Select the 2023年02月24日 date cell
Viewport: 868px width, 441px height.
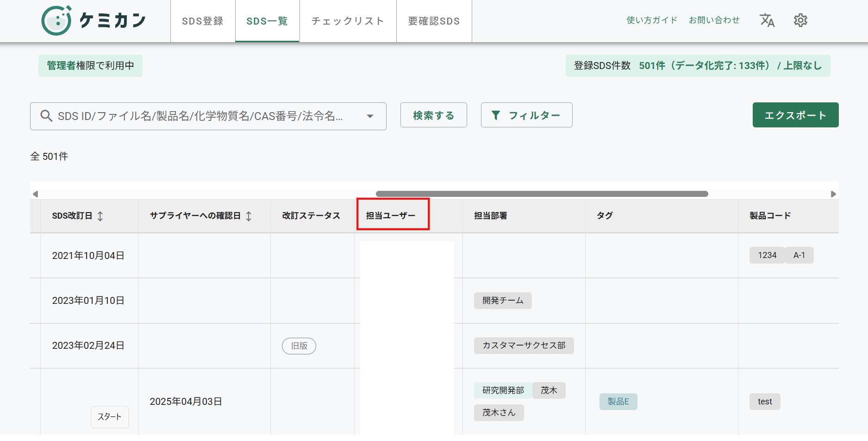(88, 346)
